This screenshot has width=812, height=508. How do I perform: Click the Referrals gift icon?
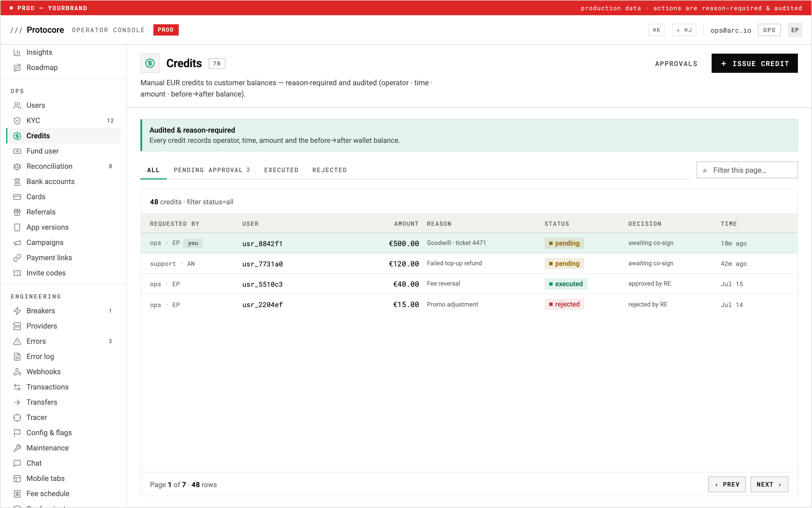17,212
